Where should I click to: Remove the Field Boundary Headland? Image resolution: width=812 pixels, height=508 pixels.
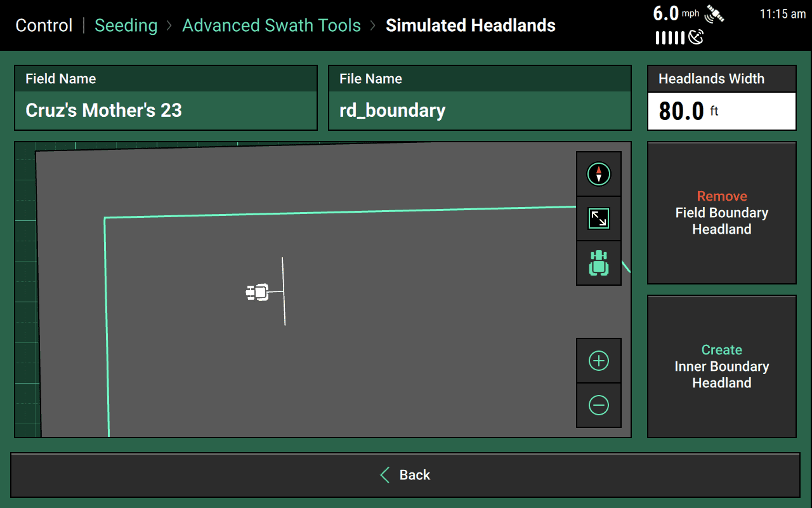point(721,213)
